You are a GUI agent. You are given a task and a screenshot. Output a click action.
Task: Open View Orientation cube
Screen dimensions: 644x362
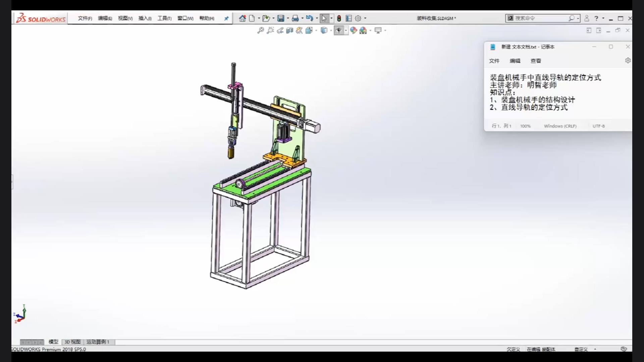pos(309,31)
